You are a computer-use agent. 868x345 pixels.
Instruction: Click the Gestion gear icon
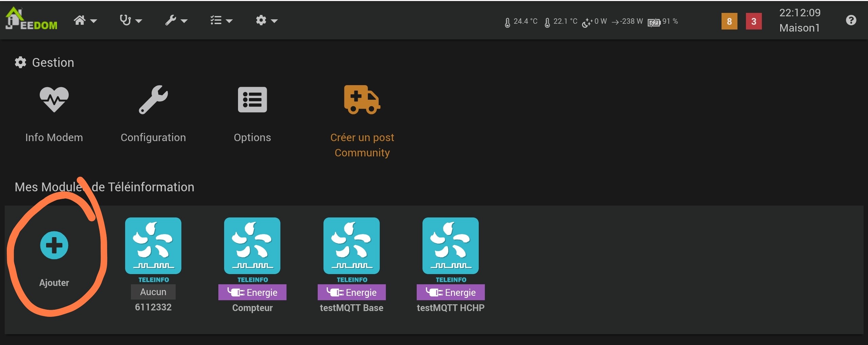(20, 62)
